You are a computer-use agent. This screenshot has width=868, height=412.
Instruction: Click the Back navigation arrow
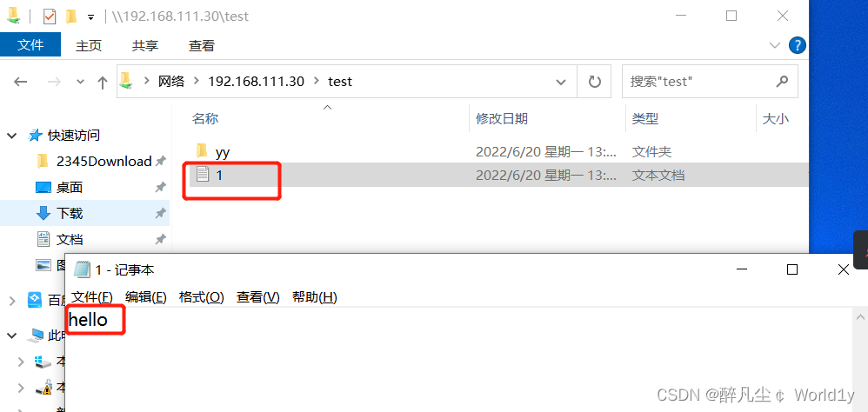21,82
